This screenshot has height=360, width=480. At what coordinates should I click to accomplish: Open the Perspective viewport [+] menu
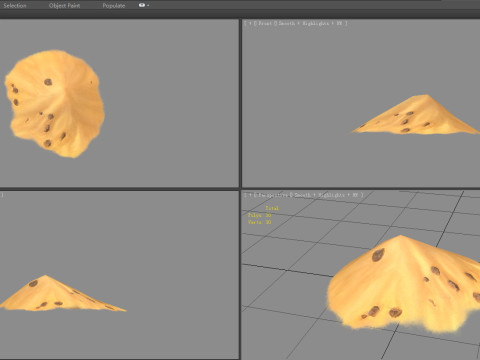click(x=250, y=195)
